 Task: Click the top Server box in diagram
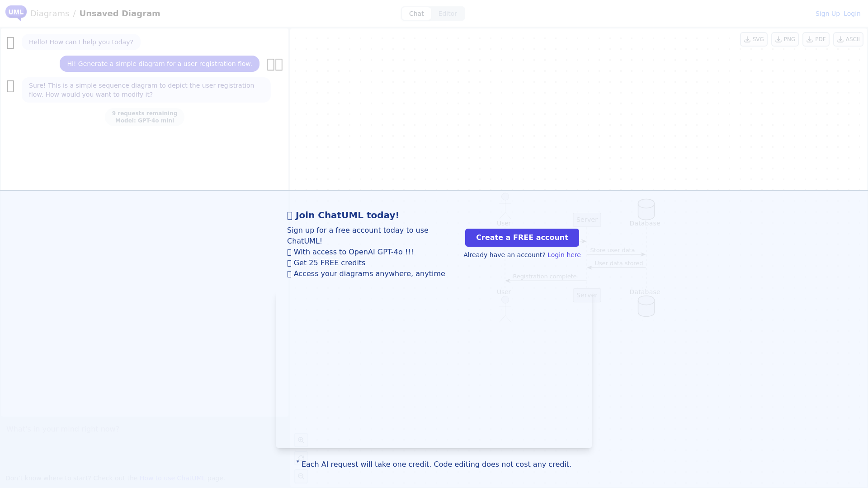pos(587,220)
